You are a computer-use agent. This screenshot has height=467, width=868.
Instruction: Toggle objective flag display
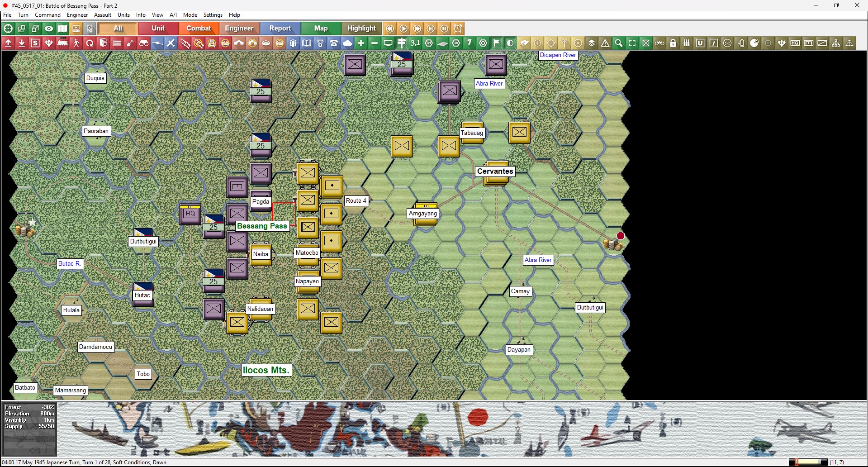pos(497,43)
